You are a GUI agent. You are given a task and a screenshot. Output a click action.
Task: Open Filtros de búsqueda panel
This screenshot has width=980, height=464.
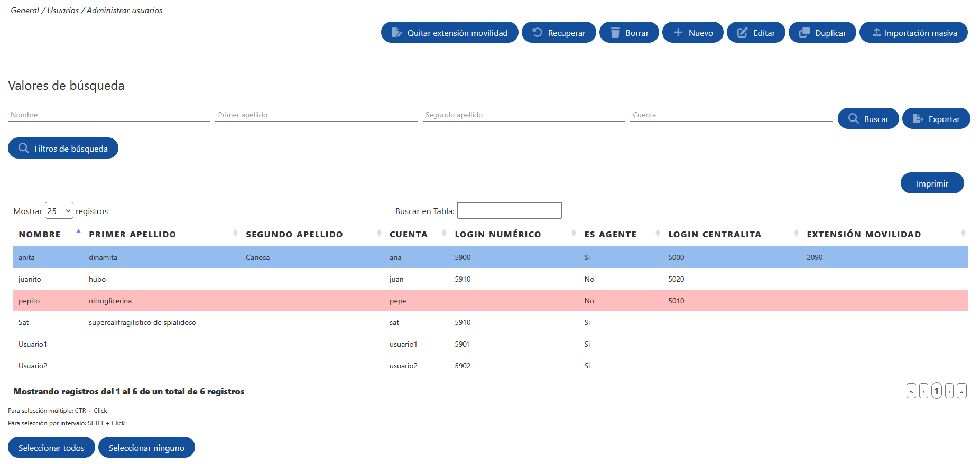pyautogui.click(x=63, y=149)
